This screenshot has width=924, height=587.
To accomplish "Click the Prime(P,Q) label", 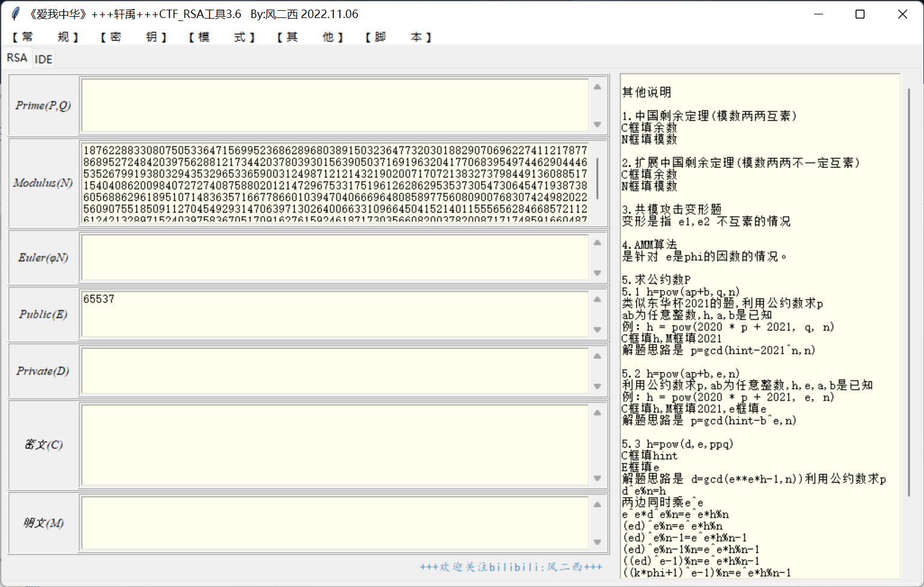I will [x=43, y=106].
